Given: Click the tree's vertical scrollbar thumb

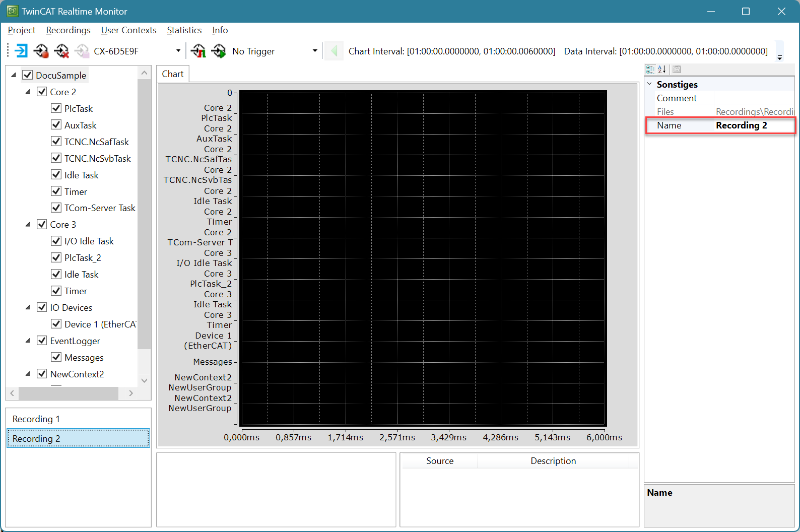Looking at the screenshot, I should 144,214.
